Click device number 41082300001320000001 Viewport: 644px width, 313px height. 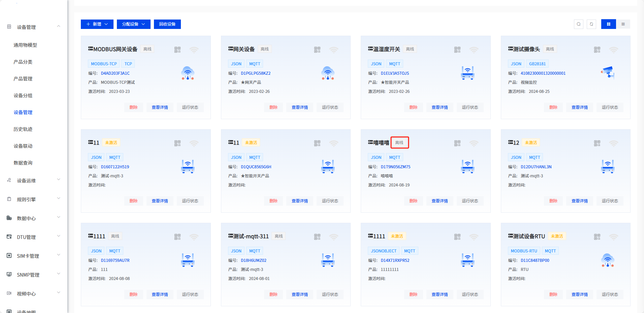(x=543, y=73)
